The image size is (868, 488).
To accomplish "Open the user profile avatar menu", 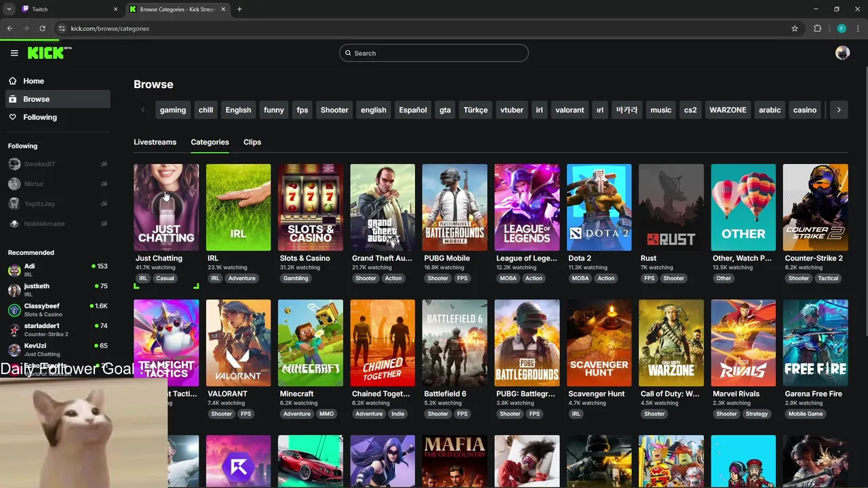I will pyautogui.click(x=842, y=53).
